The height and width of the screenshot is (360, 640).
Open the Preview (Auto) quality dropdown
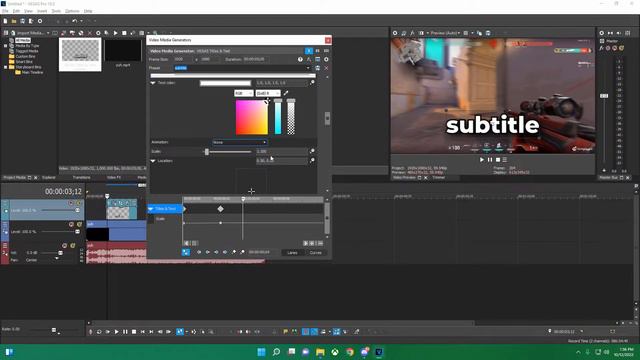click(446, 33)
